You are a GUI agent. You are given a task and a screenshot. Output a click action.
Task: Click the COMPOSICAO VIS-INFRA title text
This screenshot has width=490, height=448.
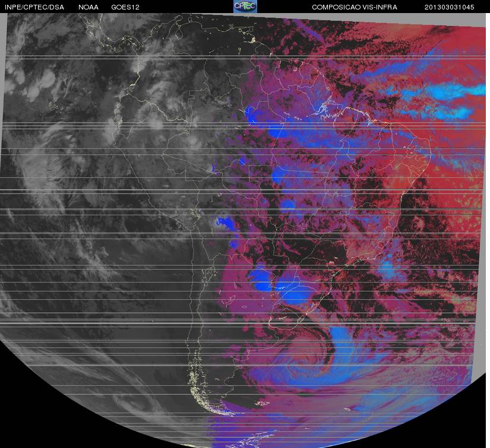coord(355,7)
